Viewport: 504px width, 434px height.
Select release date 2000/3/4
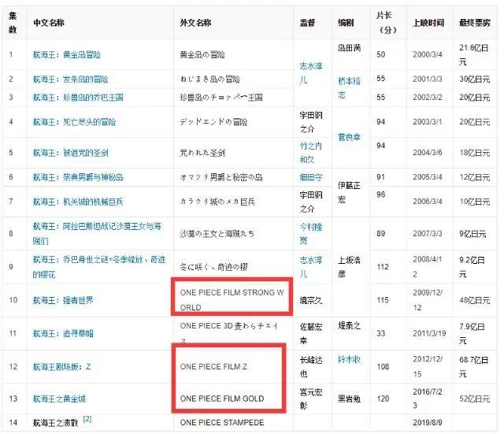428,54
